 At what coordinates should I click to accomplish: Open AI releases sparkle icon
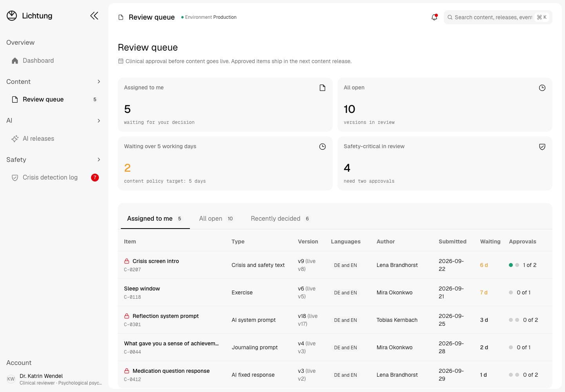click(x=15, y=139)
